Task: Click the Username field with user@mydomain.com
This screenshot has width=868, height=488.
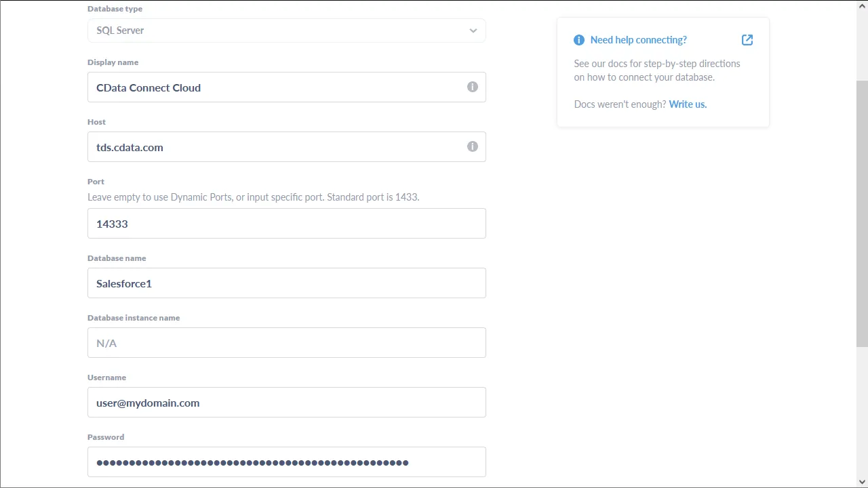Action: [x=286, y=403]
